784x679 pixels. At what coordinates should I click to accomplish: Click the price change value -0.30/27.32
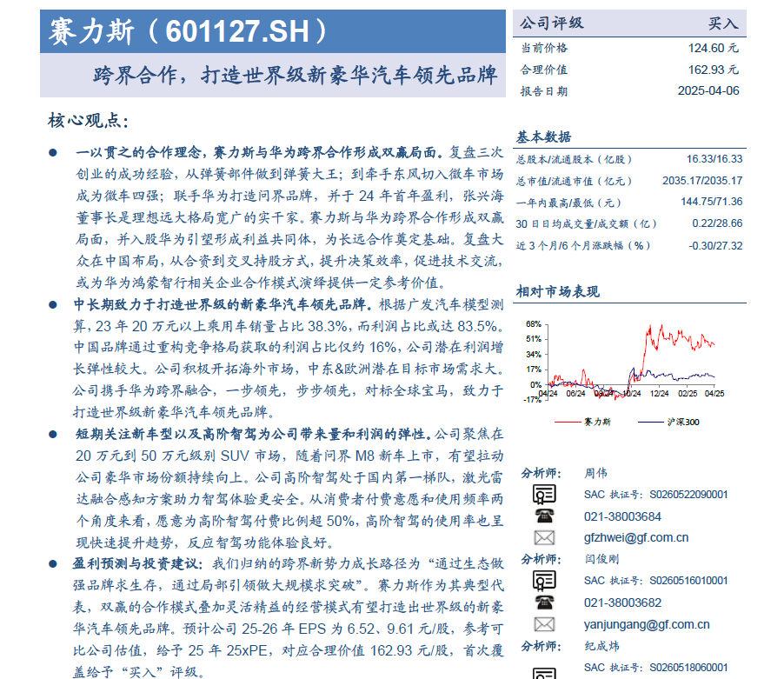tap(715, 246)
